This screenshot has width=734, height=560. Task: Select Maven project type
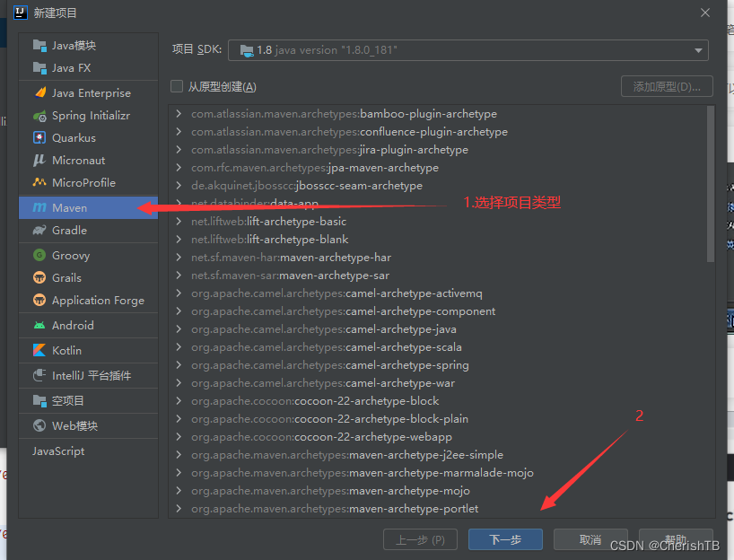coord(88,207)
